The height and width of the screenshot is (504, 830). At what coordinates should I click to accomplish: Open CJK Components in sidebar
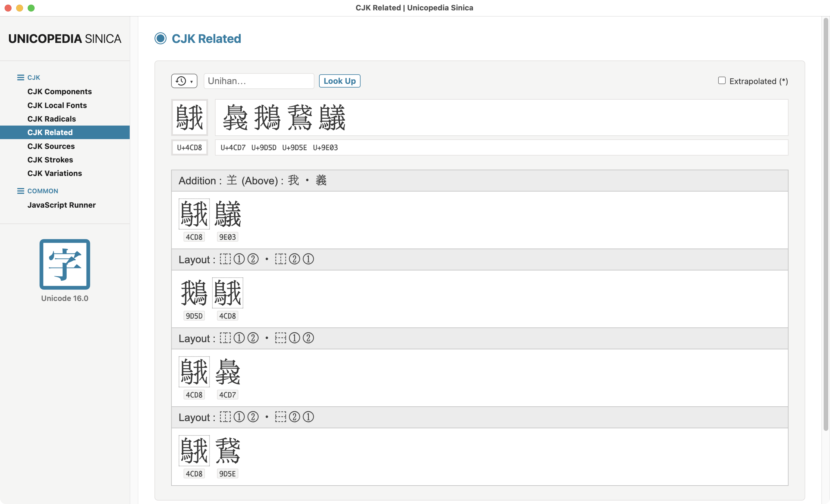pos(60,92)
